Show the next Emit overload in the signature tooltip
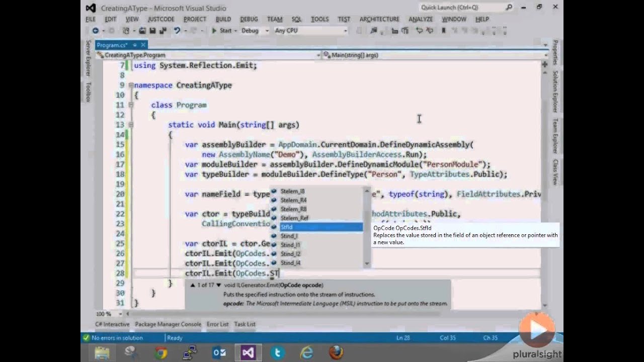 point(218,285)
